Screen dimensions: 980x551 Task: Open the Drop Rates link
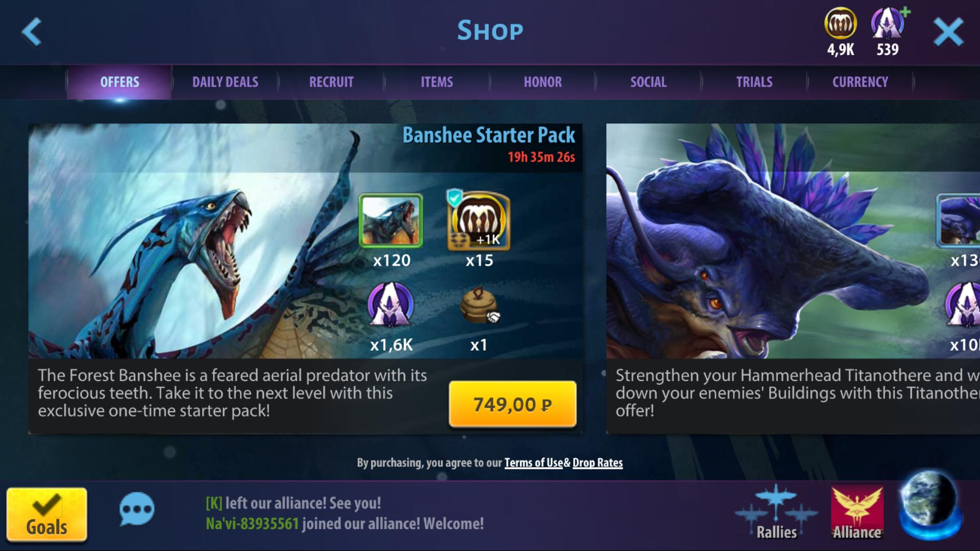[598, 463]
